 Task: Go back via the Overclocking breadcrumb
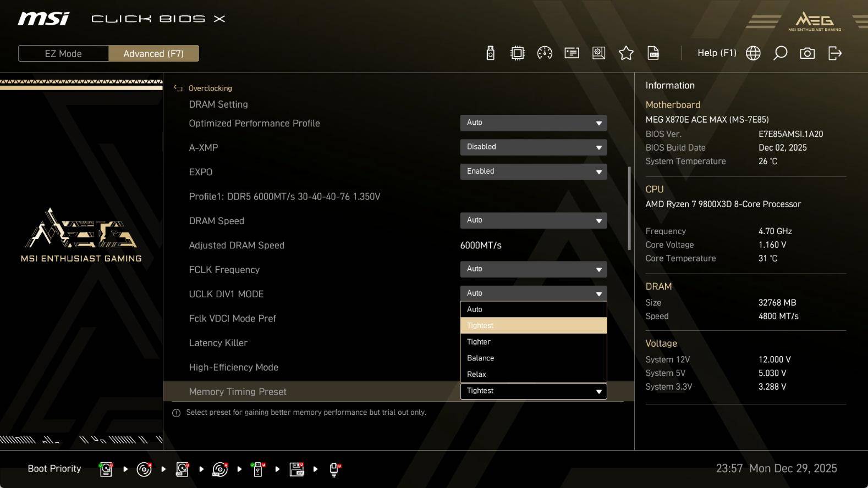[x=210, y=88]
